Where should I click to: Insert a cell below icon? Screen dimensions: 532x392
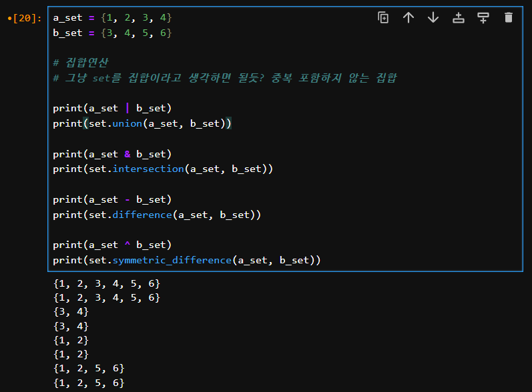pos(483,17)
